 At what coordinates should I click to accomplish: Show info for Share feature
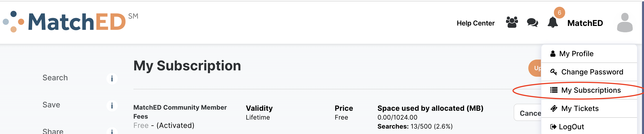112,131
